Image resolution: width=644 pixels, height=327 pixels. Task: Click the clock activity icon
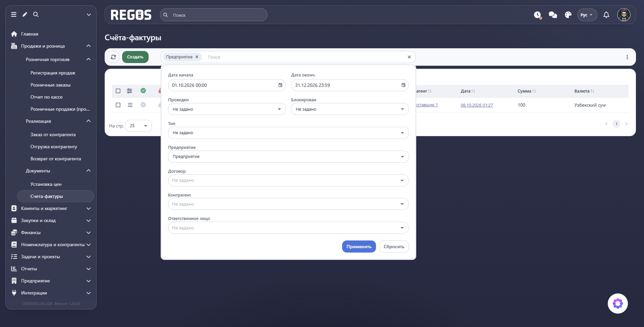(x=538, y=15)
